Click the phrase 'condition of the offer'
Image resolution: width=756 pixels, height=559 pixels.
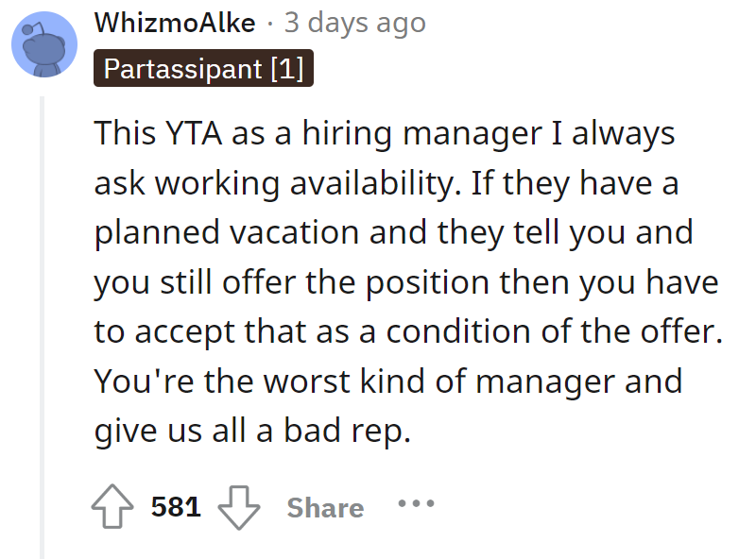pos(555,331)
